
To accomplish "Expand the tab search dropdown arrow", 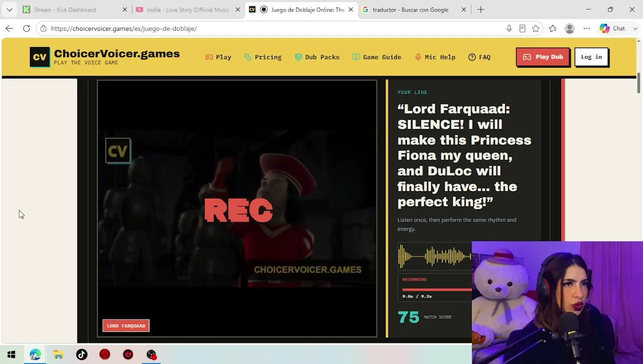I will (9, 10).
